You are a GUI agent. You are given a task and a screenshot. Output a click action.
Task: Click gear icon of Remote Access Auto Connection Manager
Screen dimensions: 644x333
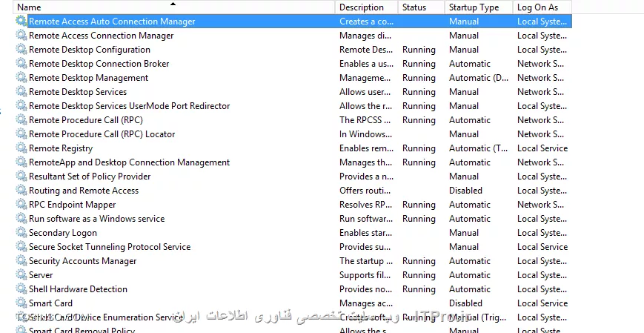click(x=21, y=21)
